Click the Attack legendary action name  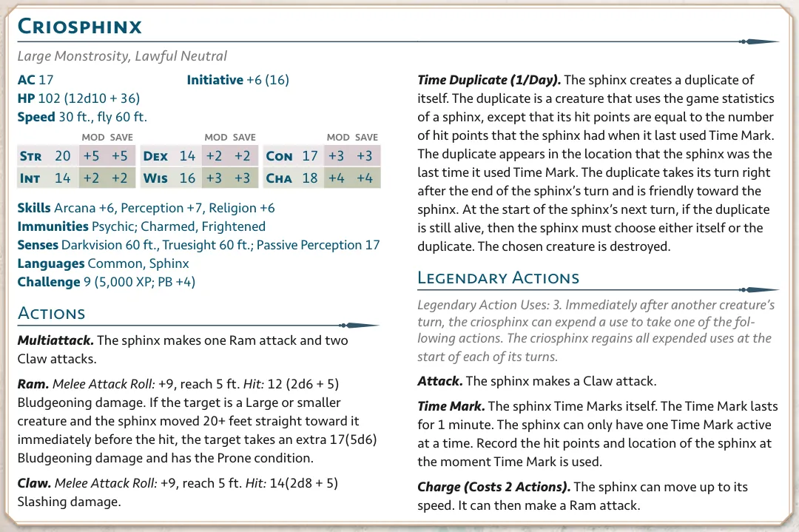pyautogui.click(x=440, y=381)
